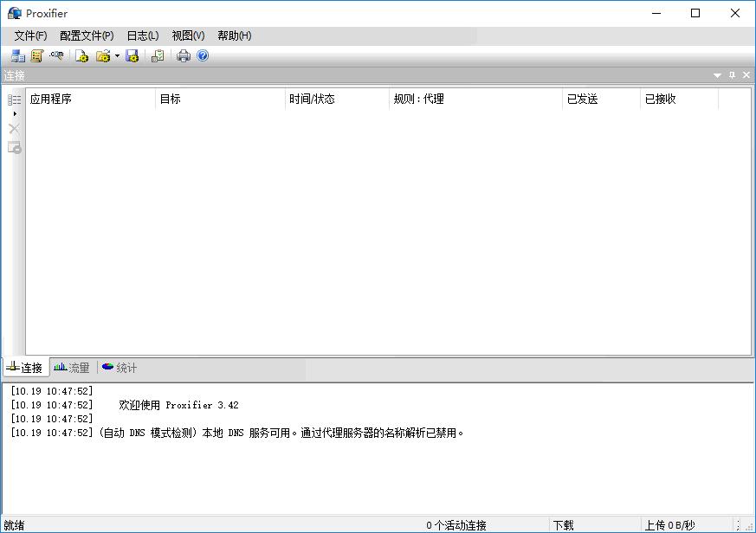This screenshot has width=756, height=533.
Task: Open help blue question mark icon
Action: [x=203, y=56]
